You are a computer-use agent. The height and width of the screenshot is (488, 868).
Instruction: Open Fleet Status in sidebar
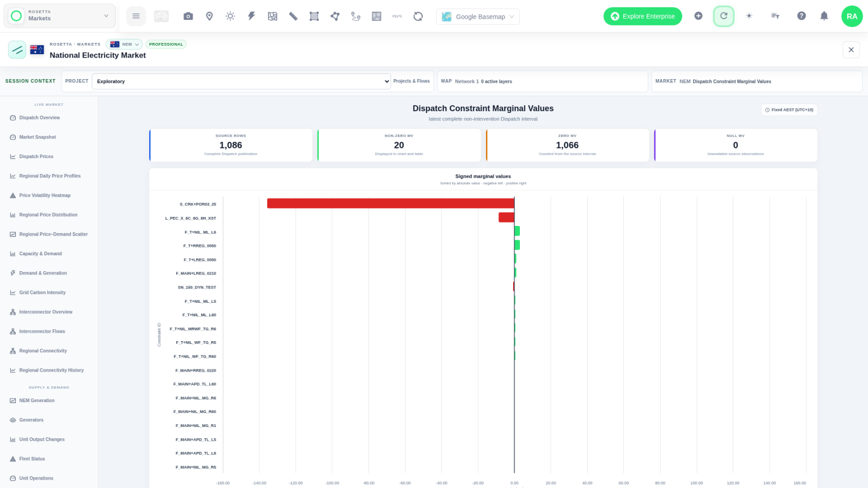49,459
